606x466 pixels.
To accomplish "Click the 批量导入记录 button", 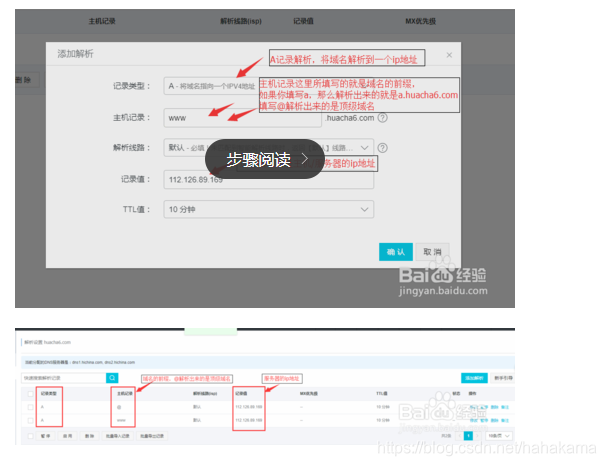I will pos(118,436).
